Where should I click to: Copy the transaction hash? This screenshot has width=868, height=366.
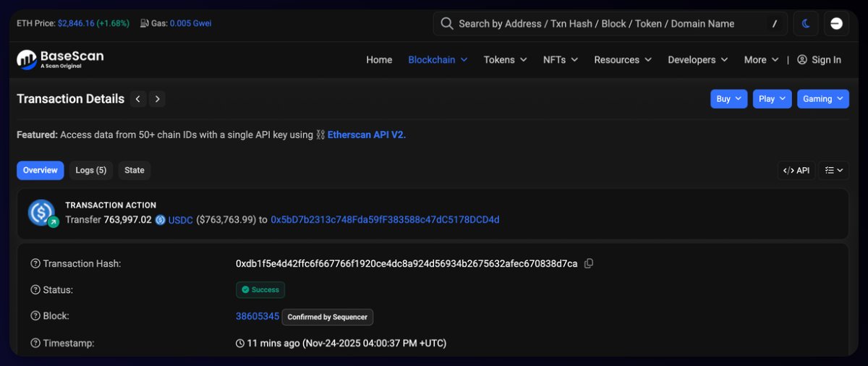588,264
